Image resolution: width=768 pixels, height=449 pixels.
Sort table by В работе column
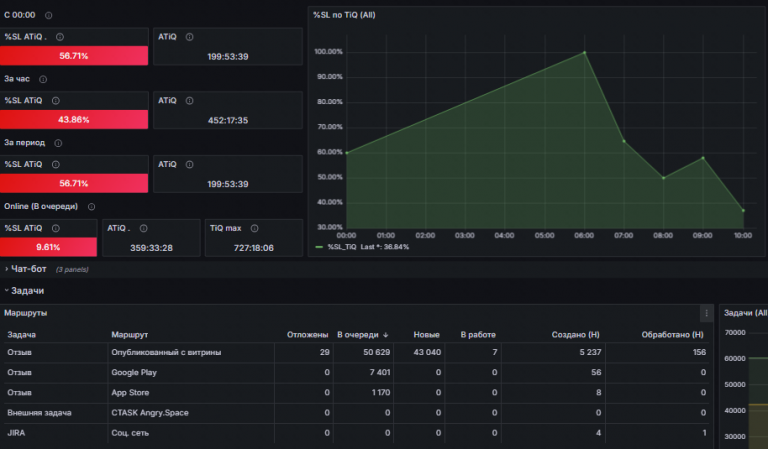(478, 335)
